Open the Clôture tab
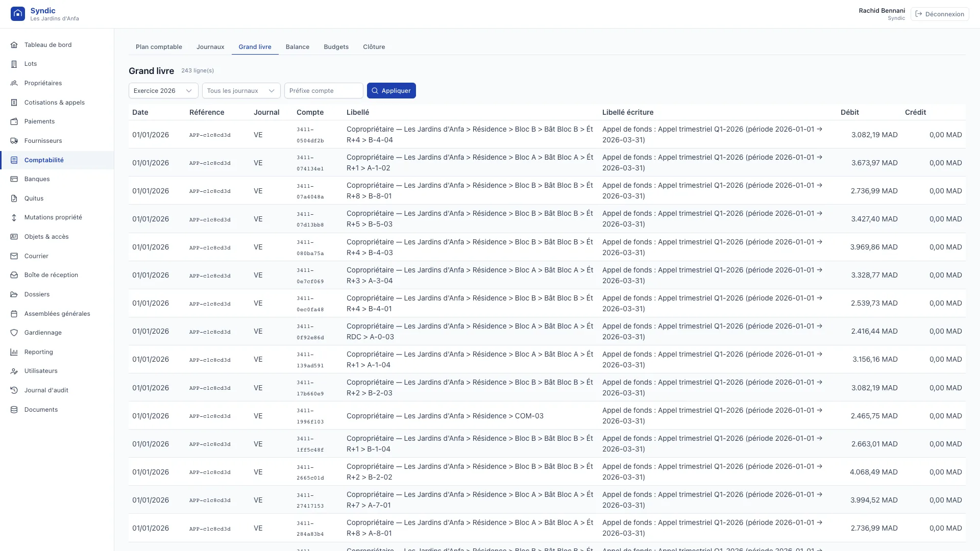 pos(374,47)
